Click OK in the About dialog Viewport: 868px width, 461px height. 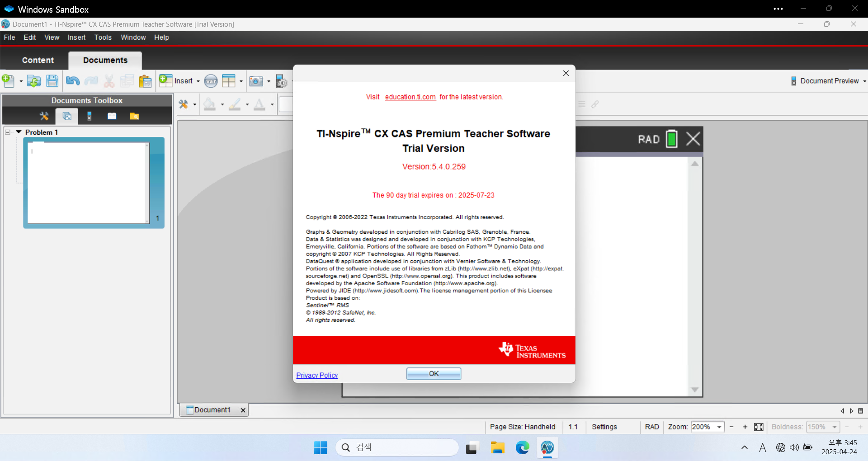pyautogui.click(x=434, y=374)
